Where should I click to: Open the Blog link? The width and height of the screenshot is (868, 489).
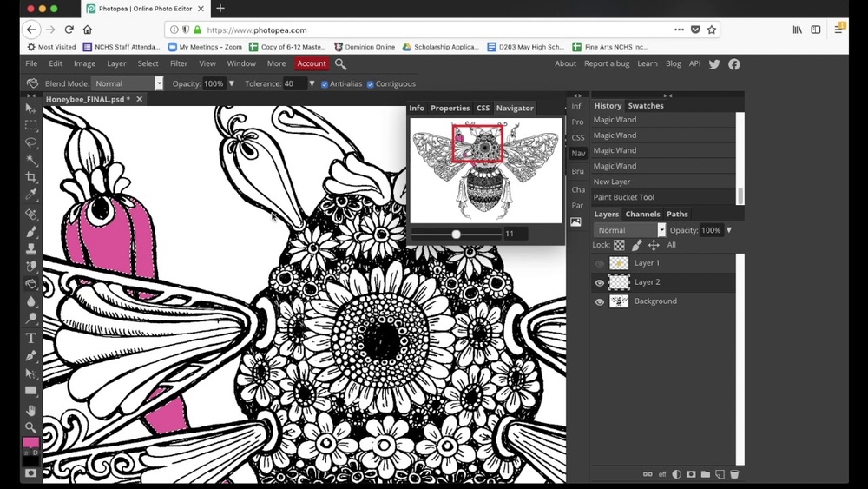click(674, 63)
